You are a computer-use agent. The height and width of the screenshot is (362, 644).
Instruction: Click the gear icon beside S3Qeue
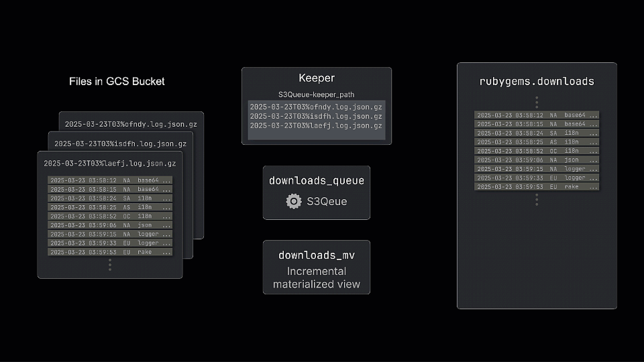click(x=294, y=202)
